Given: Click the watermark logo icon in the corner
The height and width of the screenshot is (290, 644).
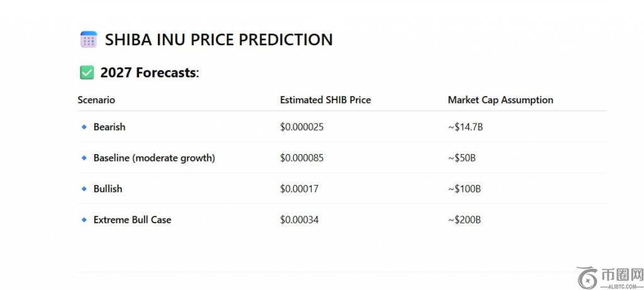Looking at the screenshot, I should [x=587, y=277].
